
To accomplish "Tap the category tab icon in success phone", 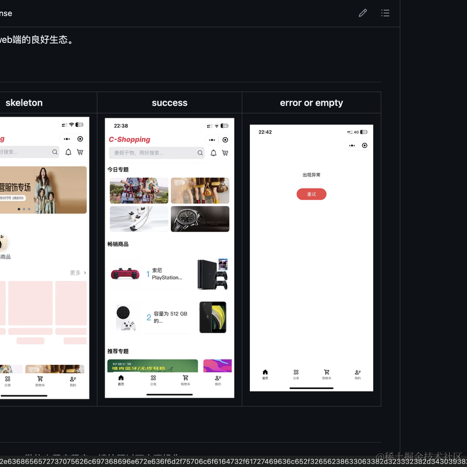I will 153,378.
